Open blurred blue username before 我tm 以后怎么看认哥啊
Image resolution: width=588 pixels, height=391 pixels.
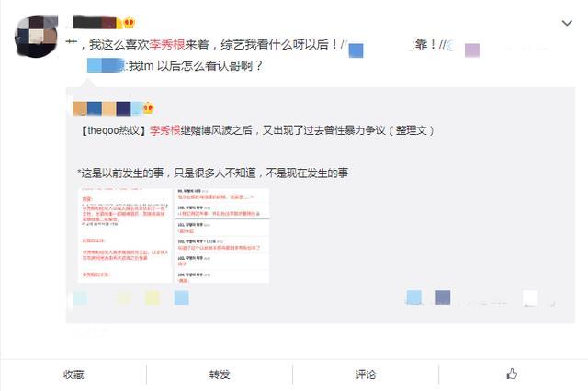tap(107, 65)
